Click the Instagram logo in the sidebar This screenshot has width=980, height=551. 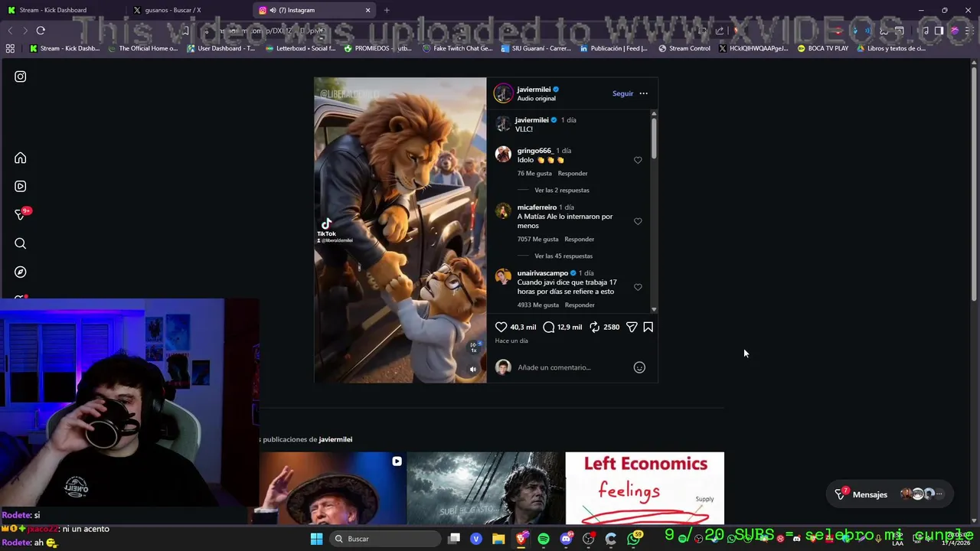tap(21, 77)
